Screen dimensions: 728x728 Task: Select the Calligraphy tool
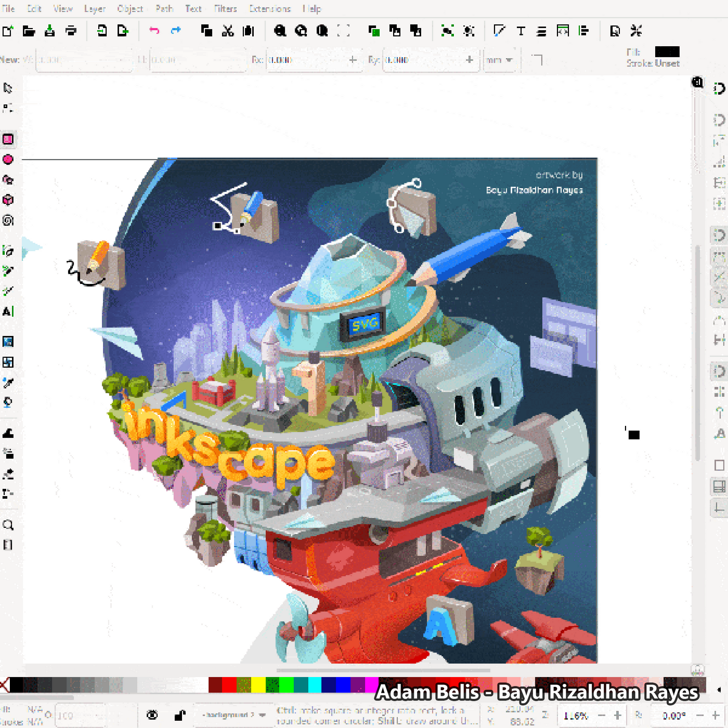point(8,291)
